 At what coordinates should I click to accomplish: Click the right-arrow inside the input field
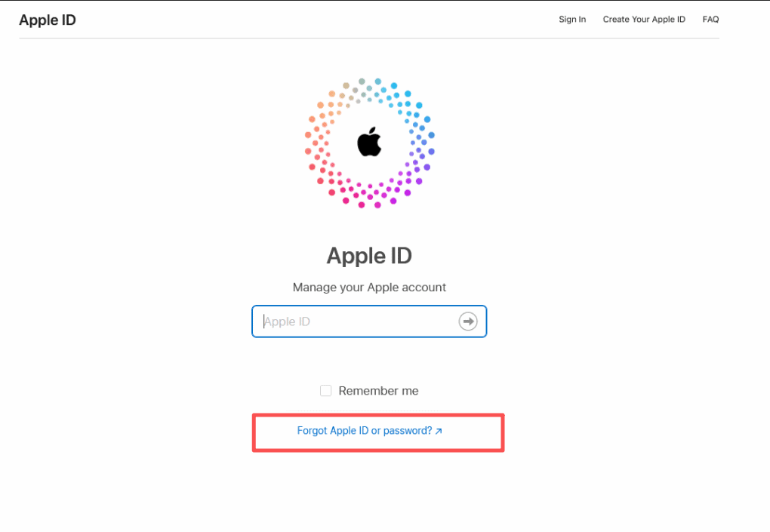[x=468, y=321]
